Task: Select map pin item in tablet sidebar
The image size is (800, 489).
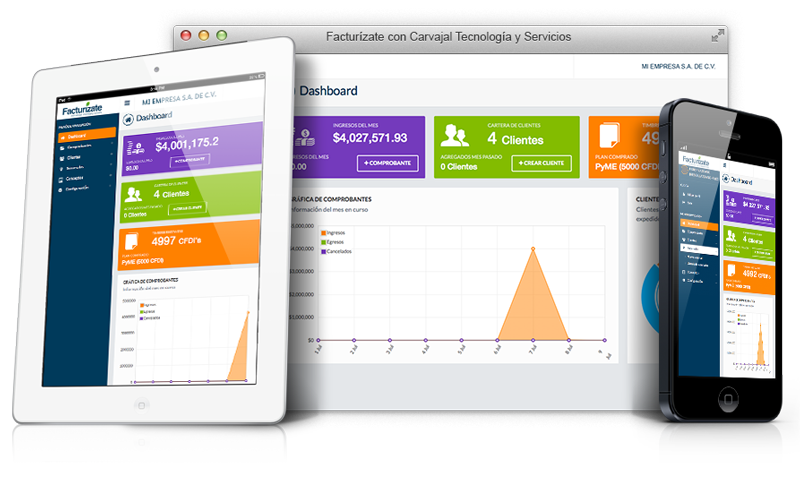Action: coord(74,168)
